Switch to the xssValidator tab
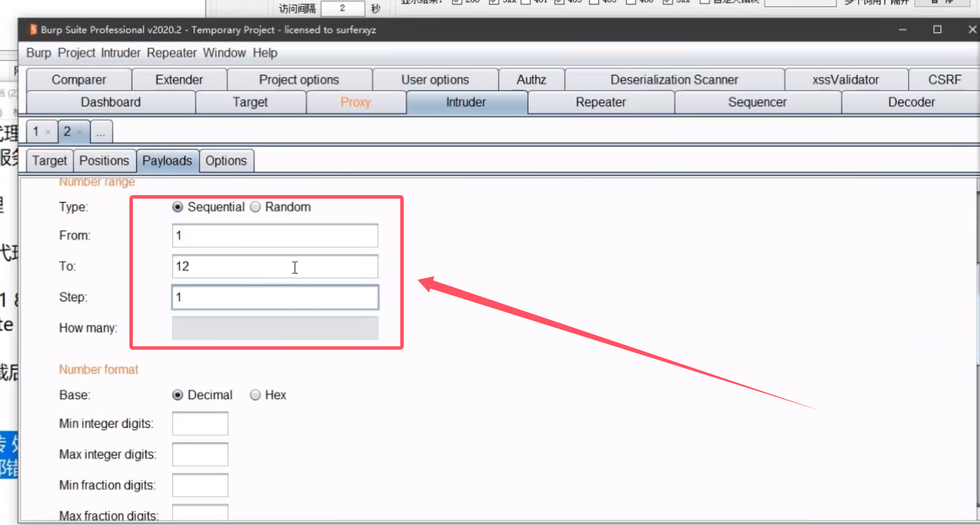The height and width of the screenshot is (525, 980). [x=846, y=79]
